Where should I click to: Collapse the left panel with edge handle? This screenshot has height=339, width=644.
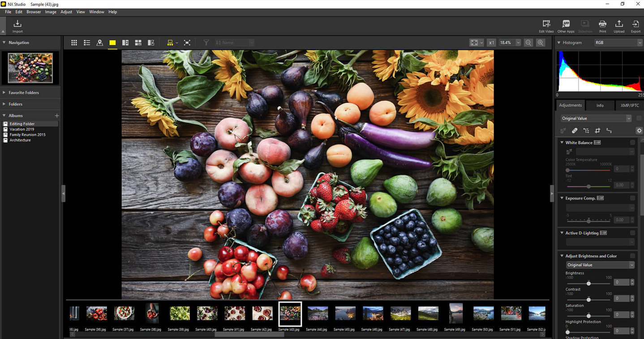coord(63,193)
